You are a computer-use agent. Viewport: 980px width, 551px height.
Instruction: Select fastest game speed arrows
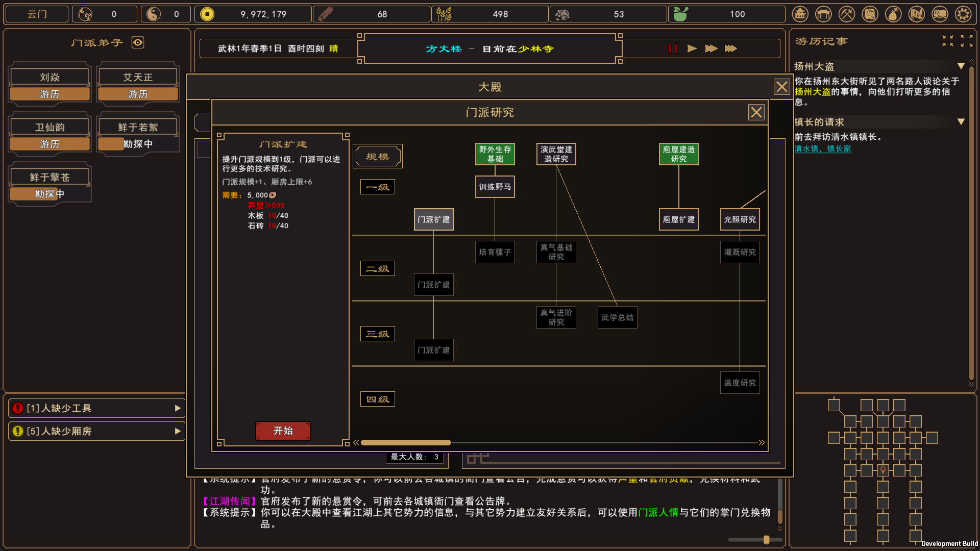click(731, 48)
